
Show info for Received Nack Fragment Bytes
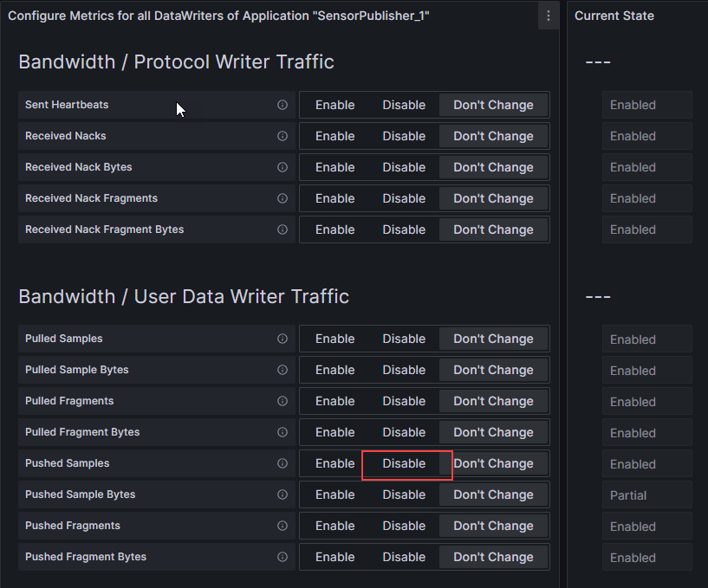tap(282, 229)
